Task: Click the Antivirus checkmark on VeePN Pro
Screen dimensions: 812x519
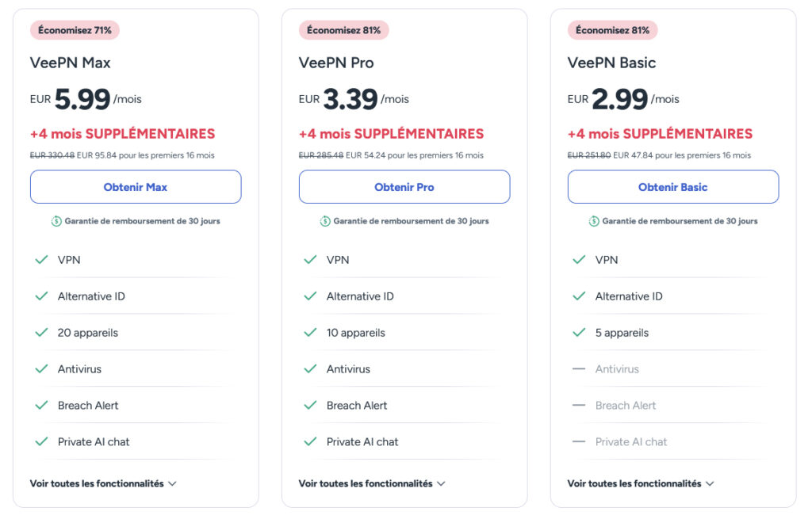Action: (x=310, y=369)
